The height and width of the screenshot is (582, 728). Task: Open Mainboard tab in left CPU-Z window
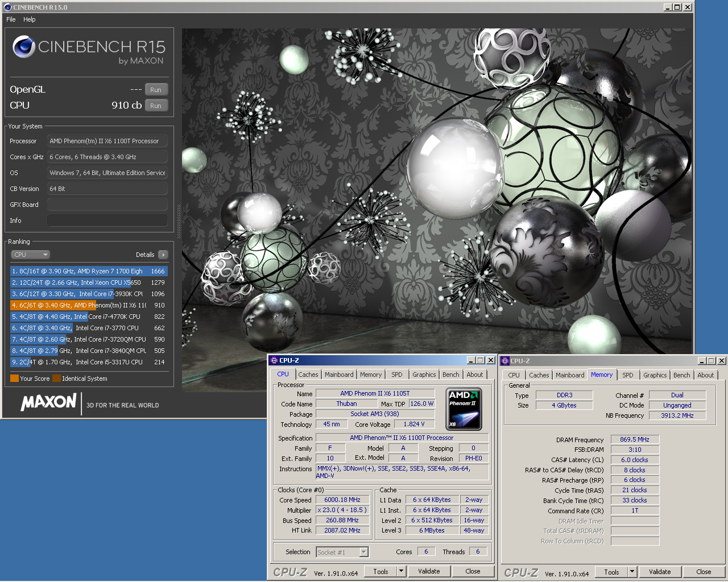click(339, 375)
